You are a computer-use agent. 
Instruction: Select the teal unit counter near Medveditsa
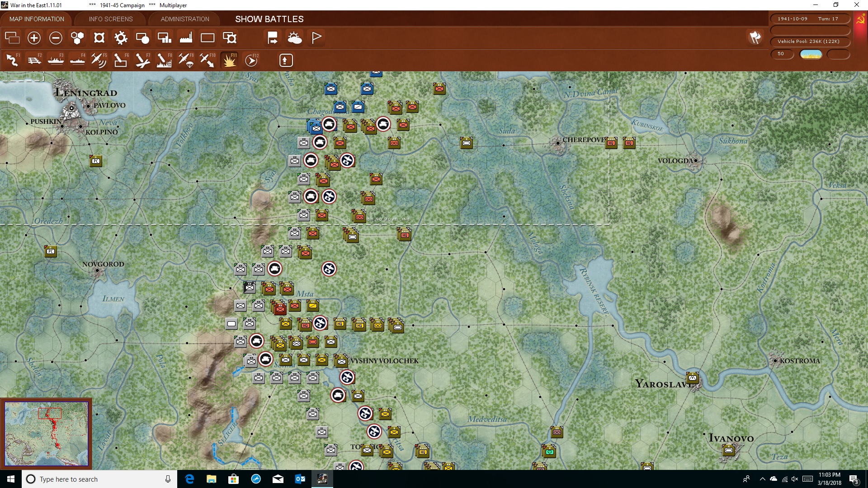point(550,451)
